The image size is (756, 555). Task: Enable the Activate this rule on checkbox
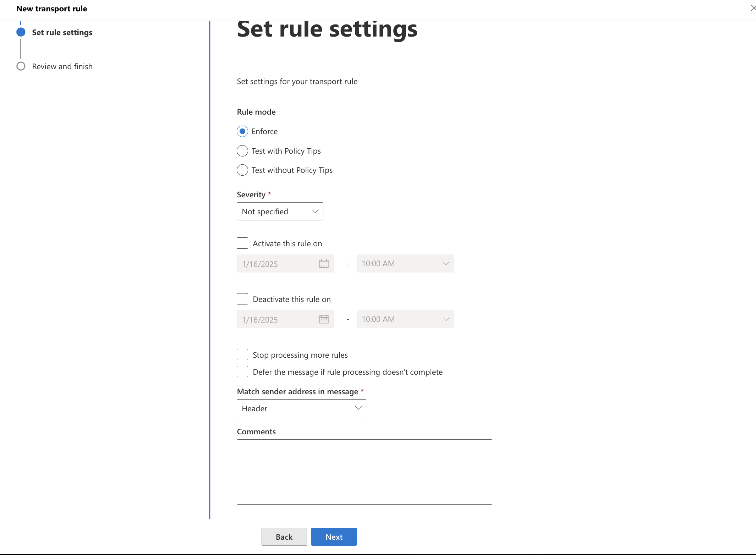[242, 243]
